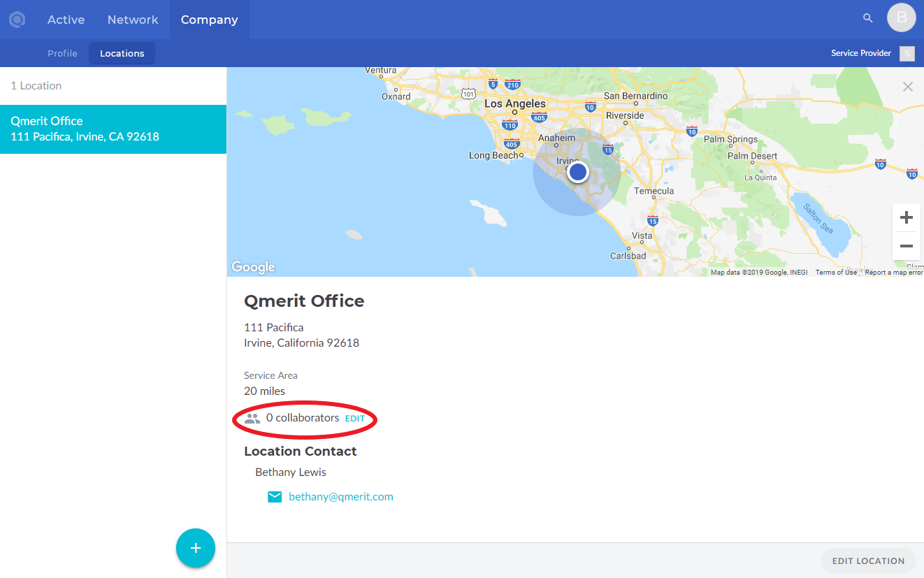This screenshot has height=578, width=924.
Task: Zoom out on the map
Action: [x=907, y=246]
